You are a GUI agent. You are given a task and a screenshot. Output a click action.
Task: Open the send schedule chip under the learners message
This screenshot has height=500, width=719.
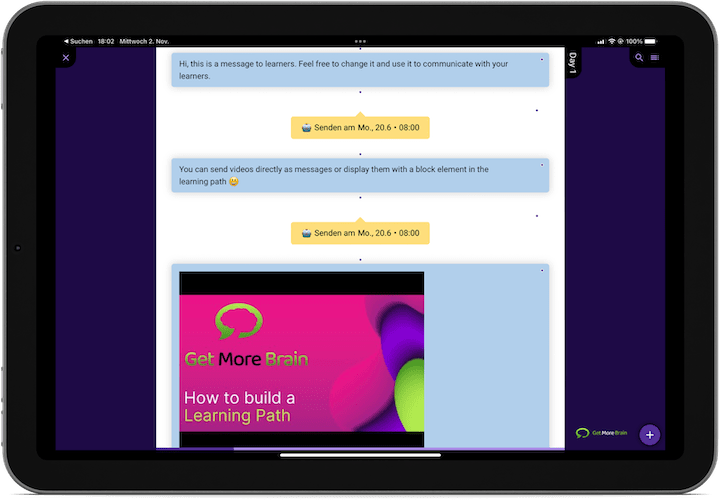360,128
